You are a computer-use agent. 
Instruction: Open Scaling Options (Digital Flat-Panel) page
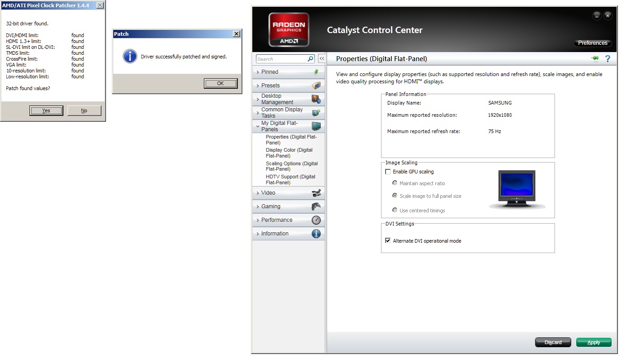[x=292, y=166]
